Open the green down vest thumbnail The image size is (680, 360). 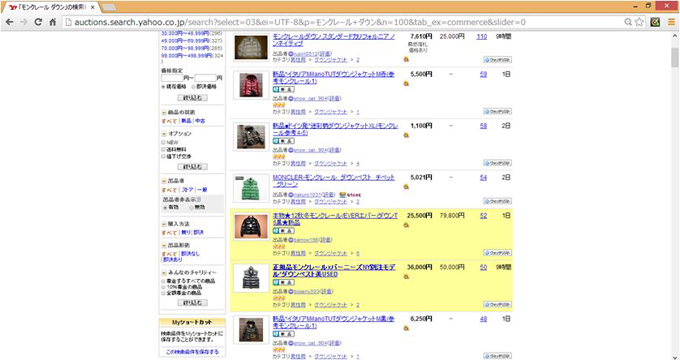(251, 188)
